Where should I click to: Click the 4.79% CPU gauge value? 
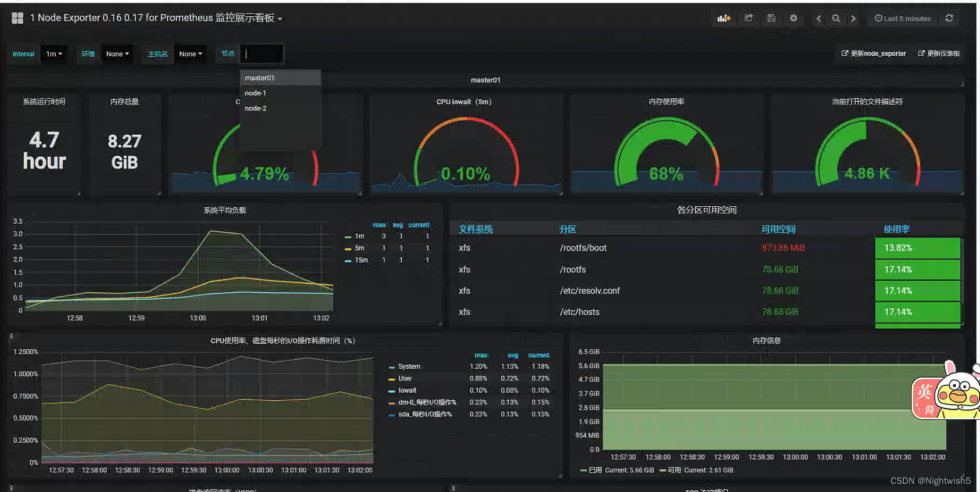[264, 174]
